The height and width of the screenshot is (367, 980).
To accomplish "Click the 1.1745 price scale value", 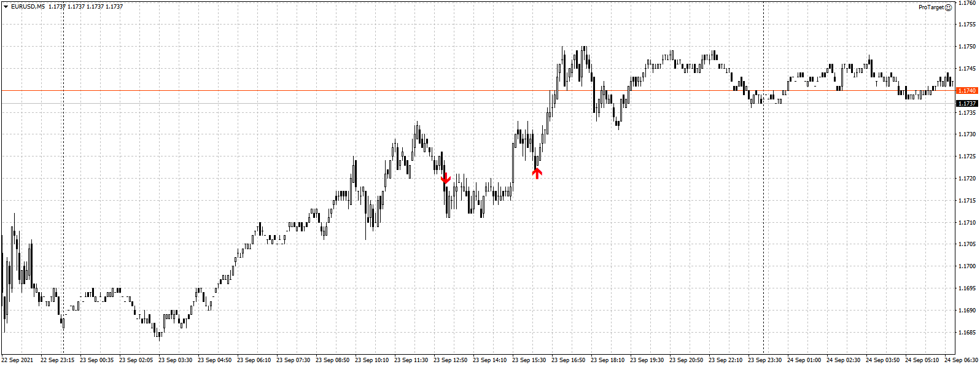I will (967, 69).
